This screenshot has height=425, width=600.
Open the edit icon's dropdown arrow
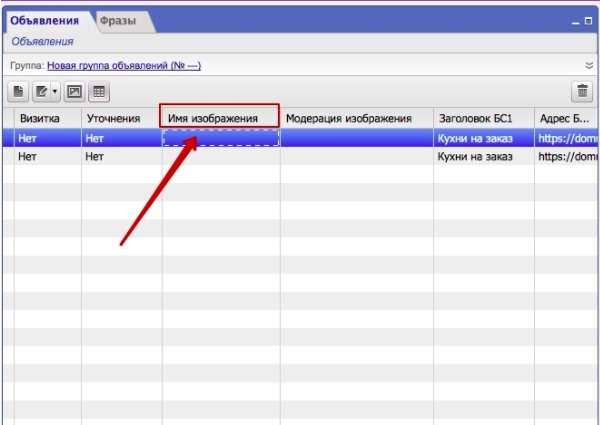(55, 92)
